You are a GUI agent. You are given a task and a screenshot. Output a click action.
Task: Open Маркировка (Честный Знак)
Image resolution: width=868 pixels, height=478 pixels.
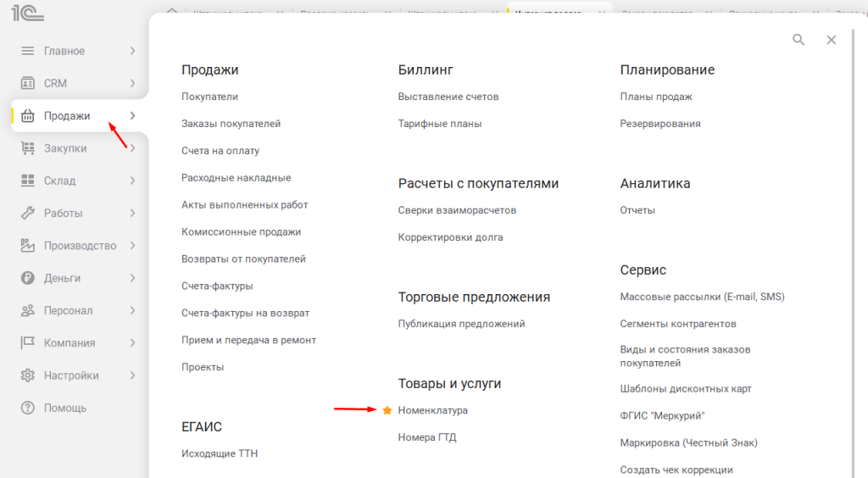tap(688, 443)
